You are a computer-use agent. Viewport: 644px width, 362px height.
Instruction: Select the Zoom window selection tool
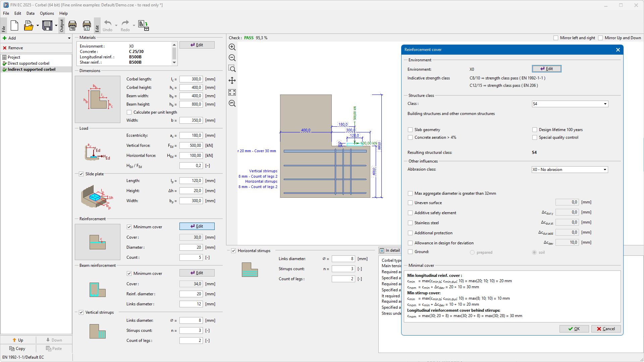tap(232, 69)
